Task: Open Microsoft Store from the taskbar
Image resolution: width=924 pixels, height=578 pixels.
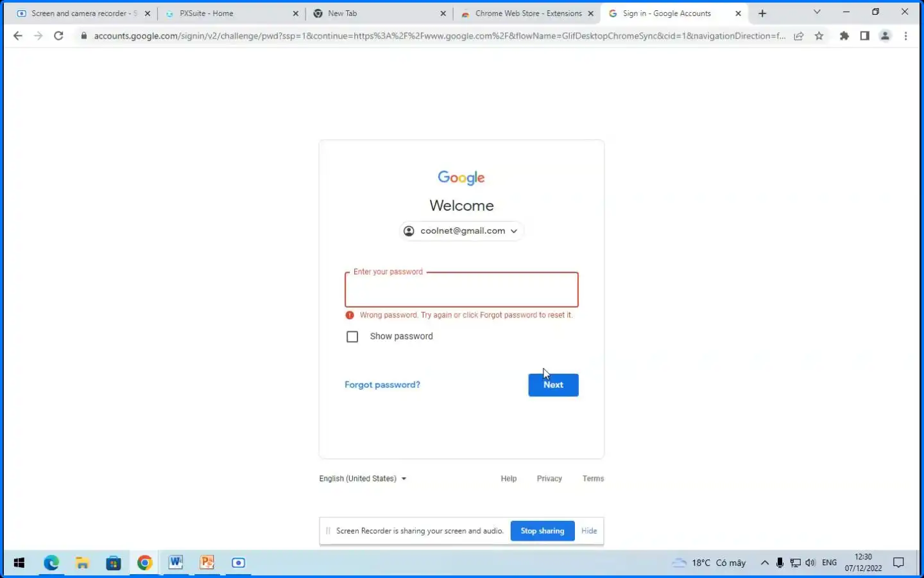Action: pos(114,563)
